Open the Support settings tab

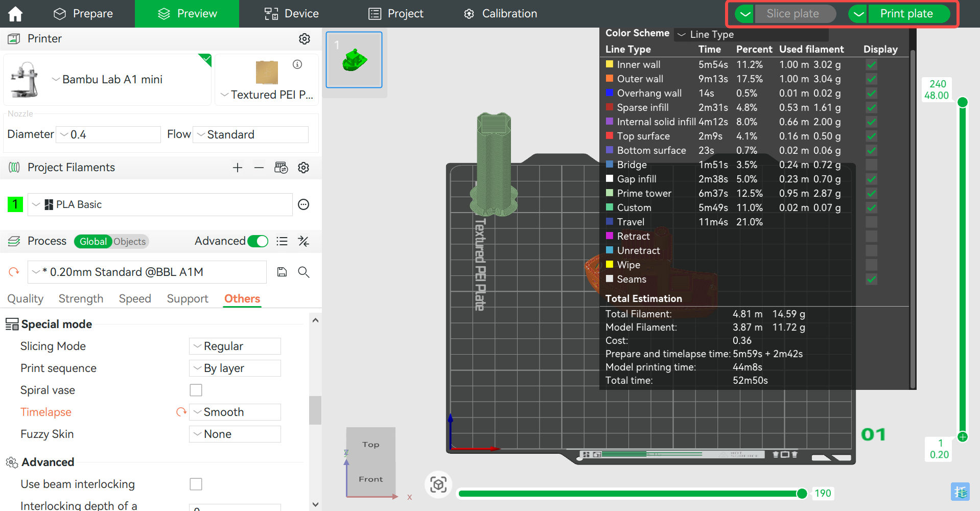188,298
